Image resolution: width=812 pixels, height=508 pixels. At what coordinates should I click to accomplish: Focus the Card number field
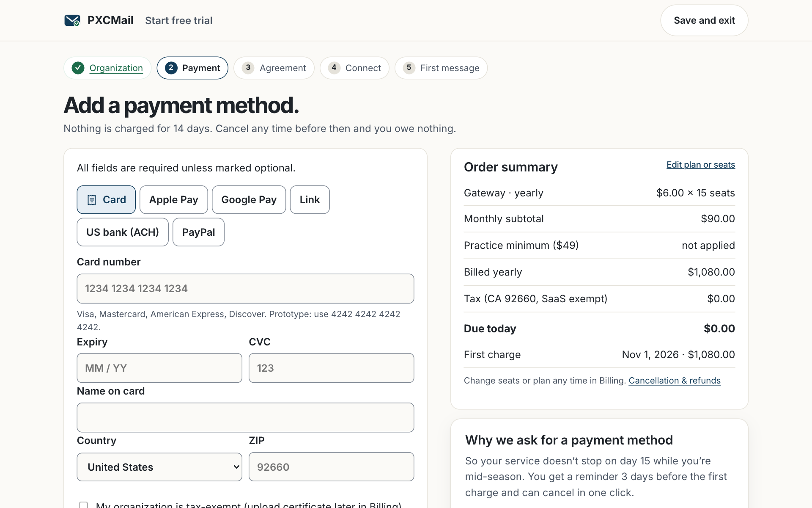[x=245, y=288]
